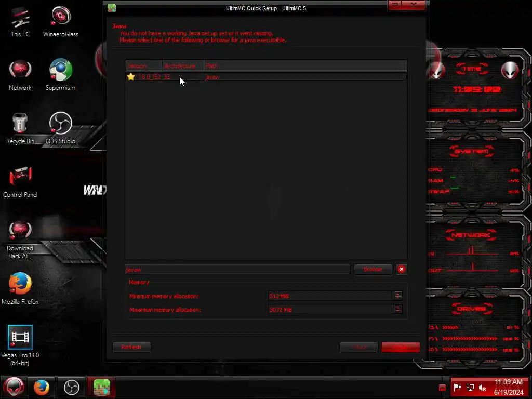Click DRIVES widget header
The height and width of the screenshot is (399, 532).
point(472,309)
